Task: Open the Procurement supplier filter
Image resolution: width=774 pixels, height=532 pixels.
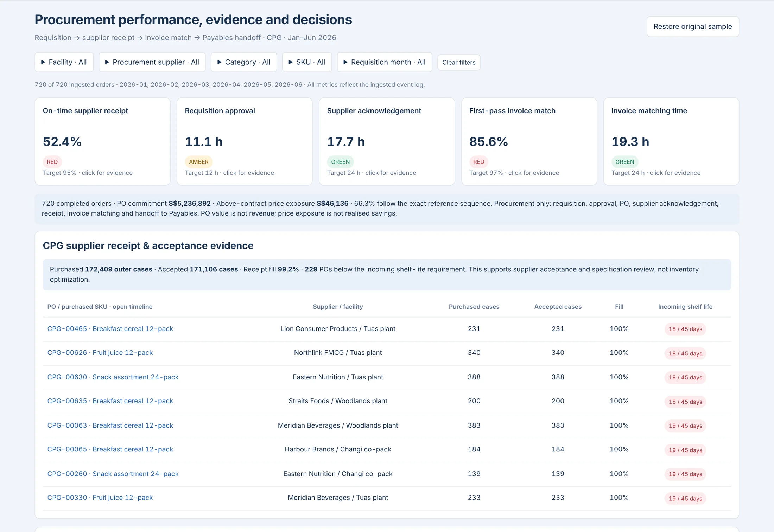Action: coord(152,62)
